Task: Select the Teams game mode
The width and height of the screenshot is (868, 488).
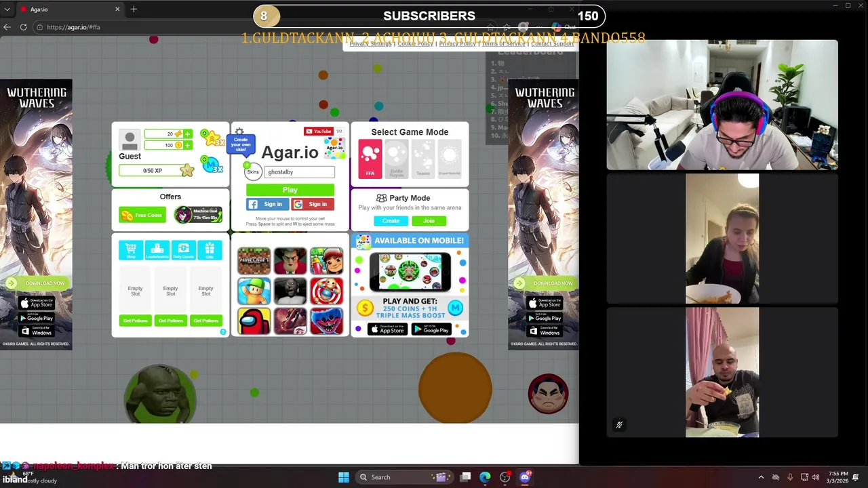Action: tap(423, 159)
